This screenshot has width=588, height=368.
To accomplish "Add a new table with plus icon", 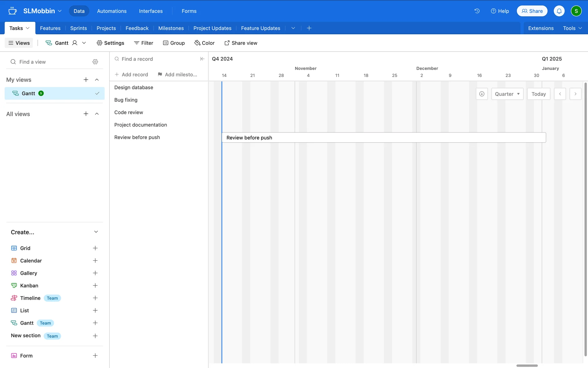I will point(309,28).
